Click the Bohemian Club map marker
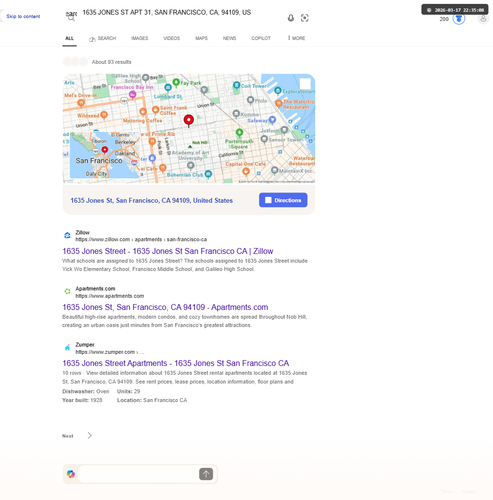The height and width of the screenshot is (500, 493). point(208,174)
